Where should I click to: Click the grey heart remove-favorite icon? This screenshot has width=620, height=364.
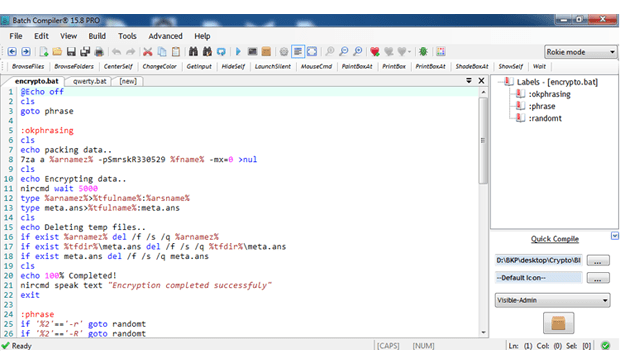tap(389, 52)
